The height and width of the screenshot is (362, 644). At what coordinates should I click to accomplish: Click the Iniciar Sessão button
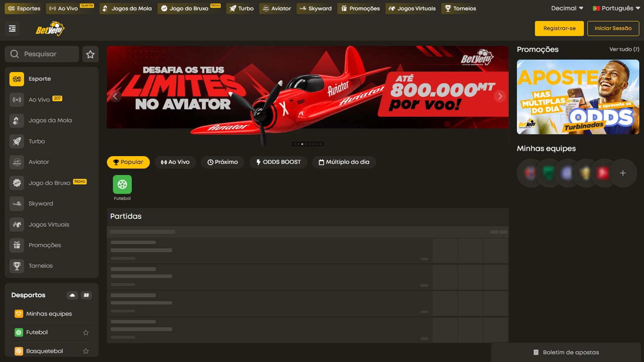tap(613, 28)
